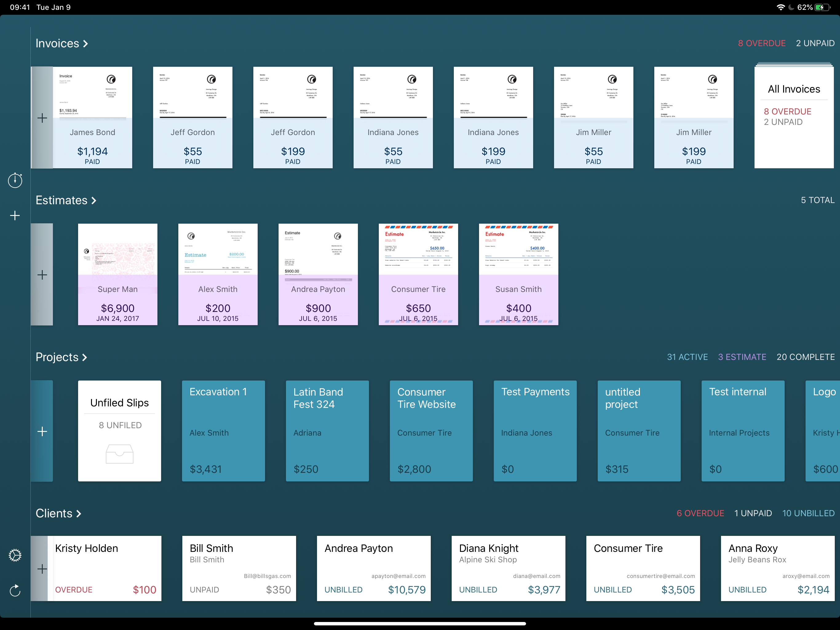Open Indiana Jones $55 invoice
Viewport: 840px width, 630px height.
(x=393, y=118)
